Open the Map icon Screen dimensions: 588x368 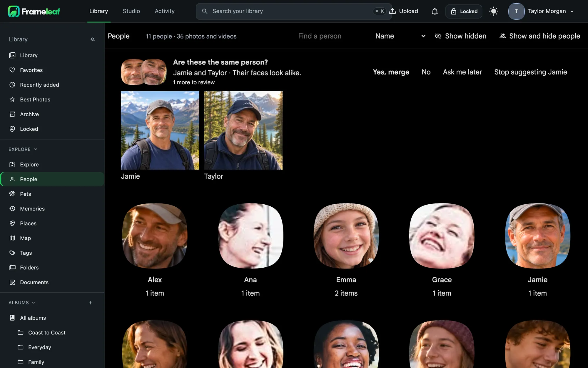[12, 238]
